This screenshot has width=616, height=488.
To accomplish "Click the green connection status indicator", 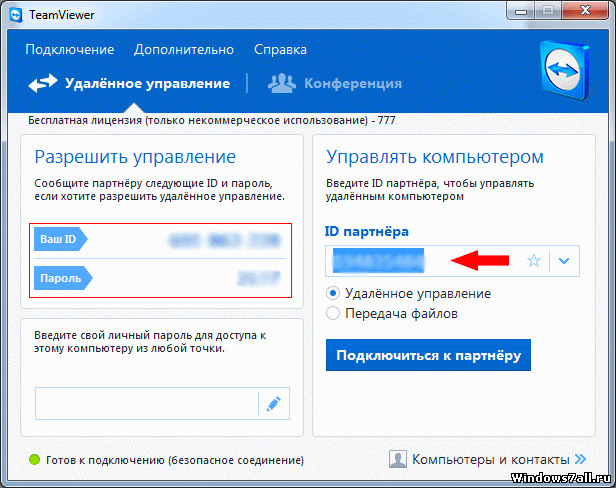I will pyautogui.click(x=35, y=459).
